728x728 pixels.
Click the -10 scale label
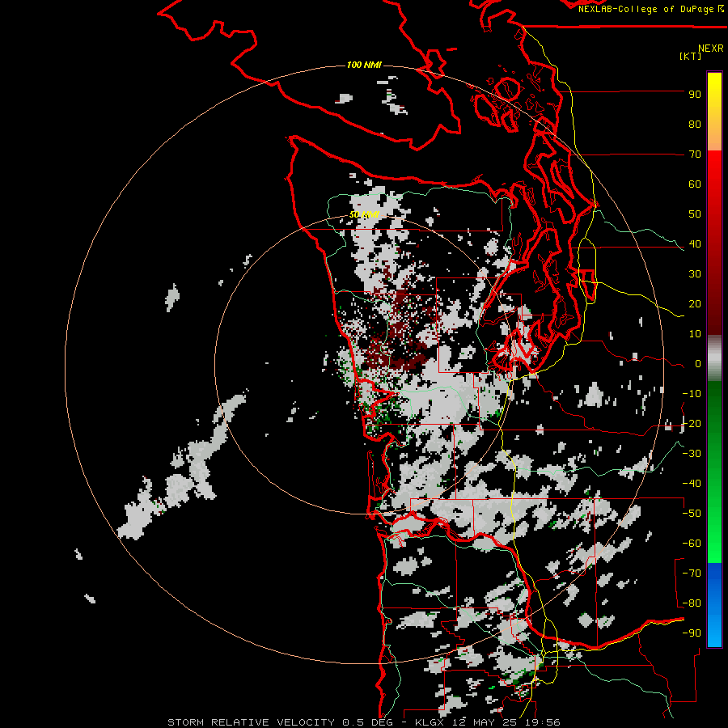point(692,394)
